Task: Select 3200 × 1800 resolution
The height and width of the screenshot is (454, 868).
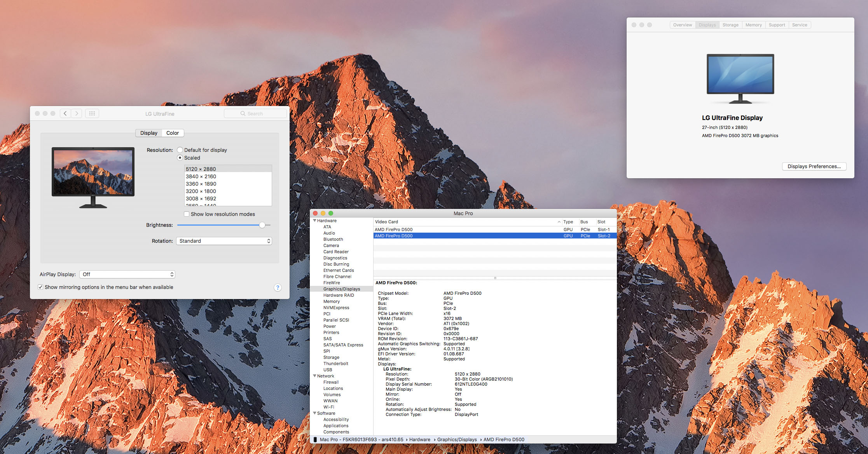Action: 228,191
